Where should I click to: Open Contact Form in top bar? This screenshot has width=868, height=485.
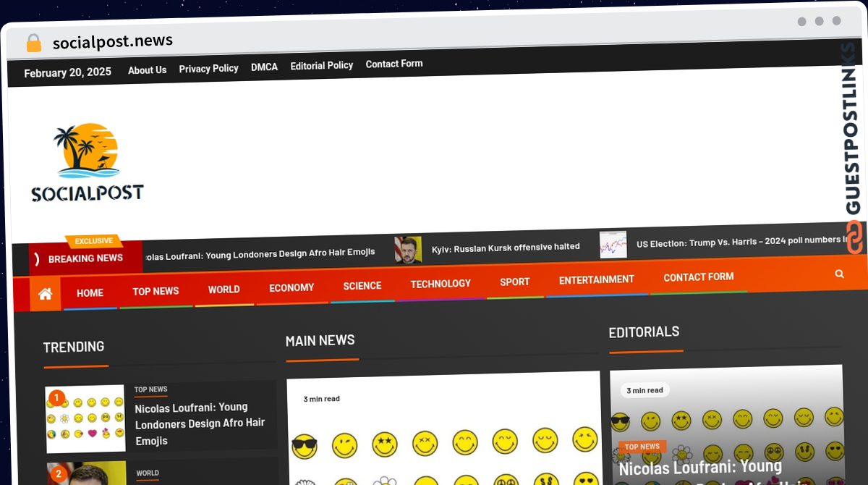[x=393, y=64]
